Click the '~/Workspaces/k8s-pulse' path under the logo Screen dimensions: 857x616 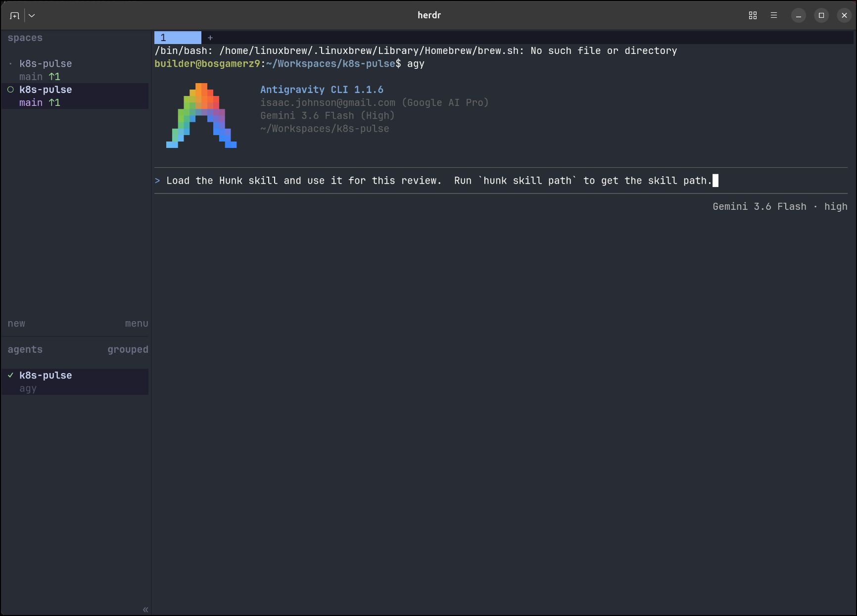click(325, 129)
